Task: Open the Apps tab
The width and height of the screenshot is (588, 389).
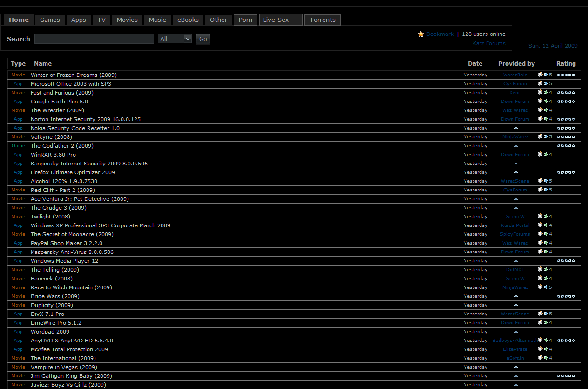Action: pos(79,20)
